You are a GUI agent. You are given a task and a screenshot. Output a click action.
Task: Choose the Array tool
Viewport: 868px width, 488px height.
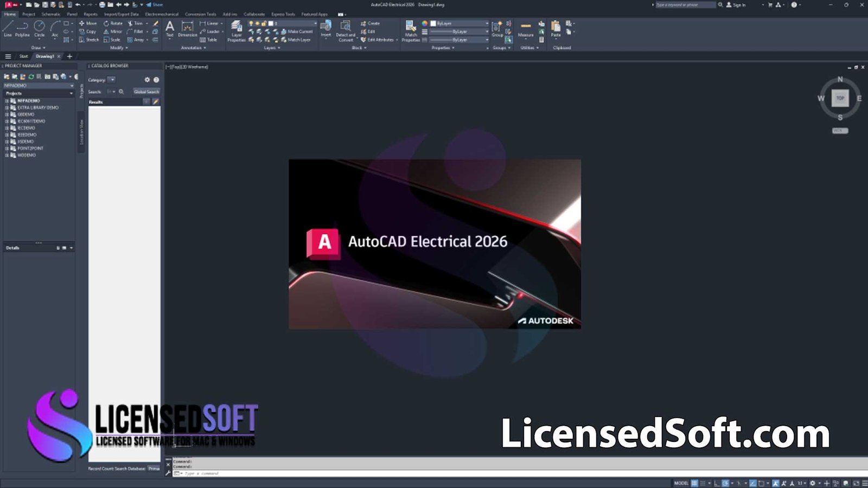click(x=136, y=40)
